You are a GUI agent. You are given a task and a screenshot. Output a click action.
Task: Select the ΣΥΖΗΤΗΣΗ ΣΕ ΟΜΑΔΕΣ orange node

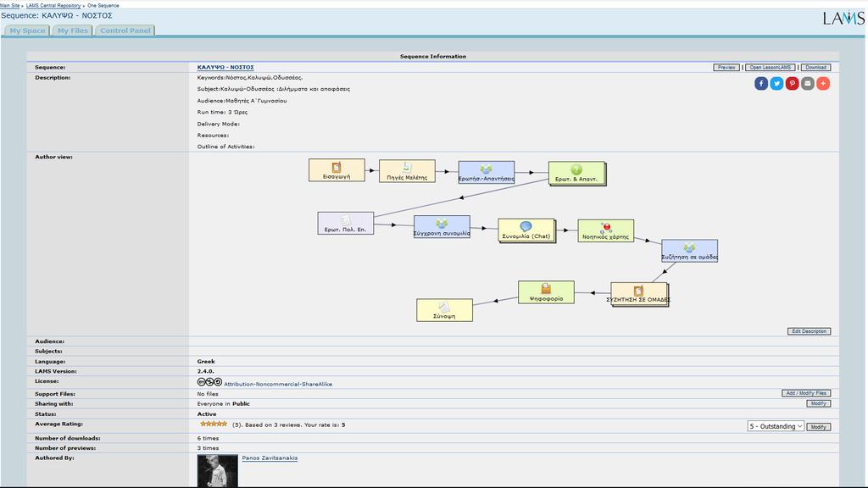coord(639,294)
